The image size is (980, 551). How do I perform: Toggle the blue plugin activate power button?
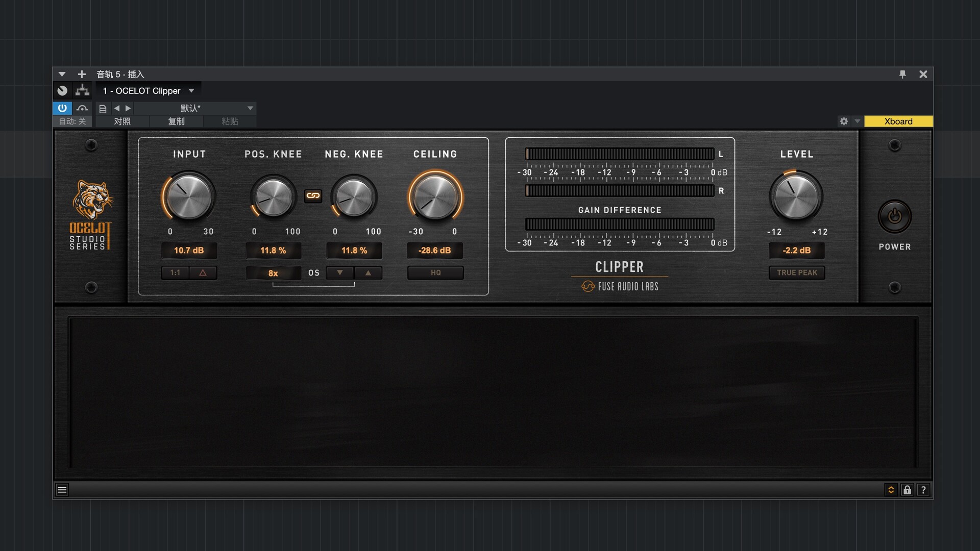62,108
